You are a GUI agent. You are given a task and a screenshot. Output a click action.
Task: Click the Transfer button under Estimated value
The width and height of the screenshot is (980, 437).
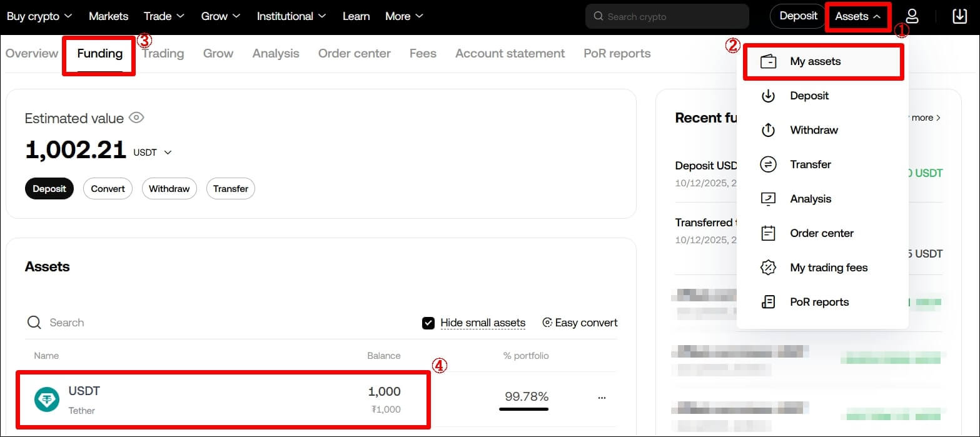pos(231,189)
